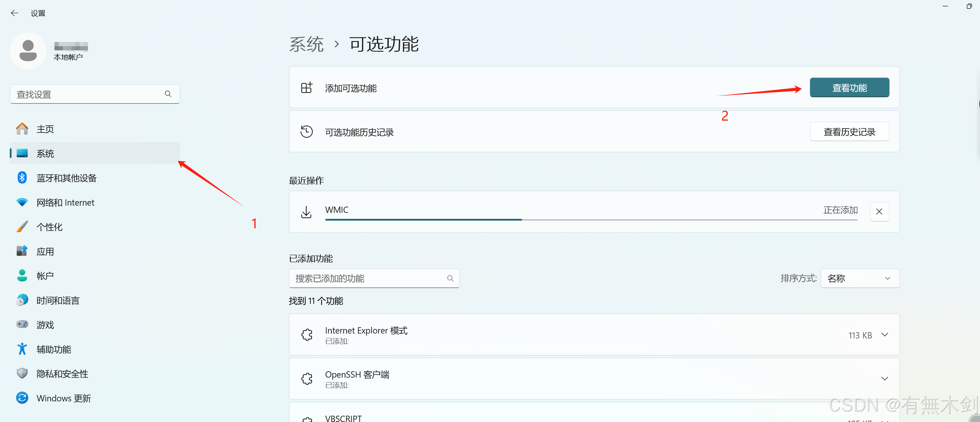Viewport: 980px width, 422px height.
Task: Open 时间和语言 settings section
Action: (58, 300)
